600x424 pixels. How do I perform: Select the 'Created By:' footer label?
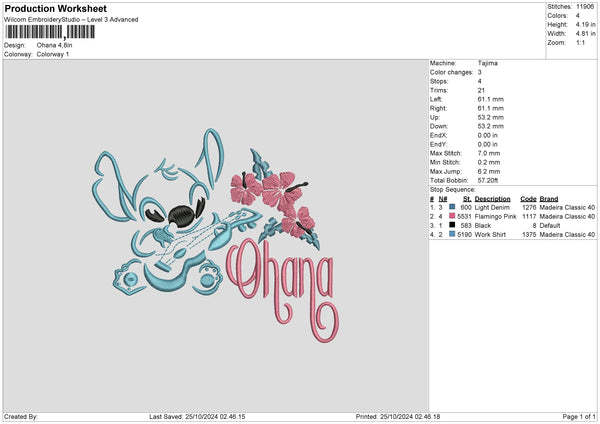21,417
